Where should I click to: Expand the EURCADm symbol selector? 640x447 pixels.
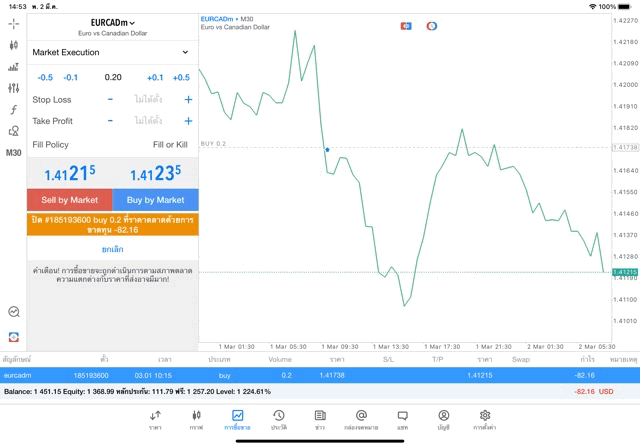click(x=113, y=23)
